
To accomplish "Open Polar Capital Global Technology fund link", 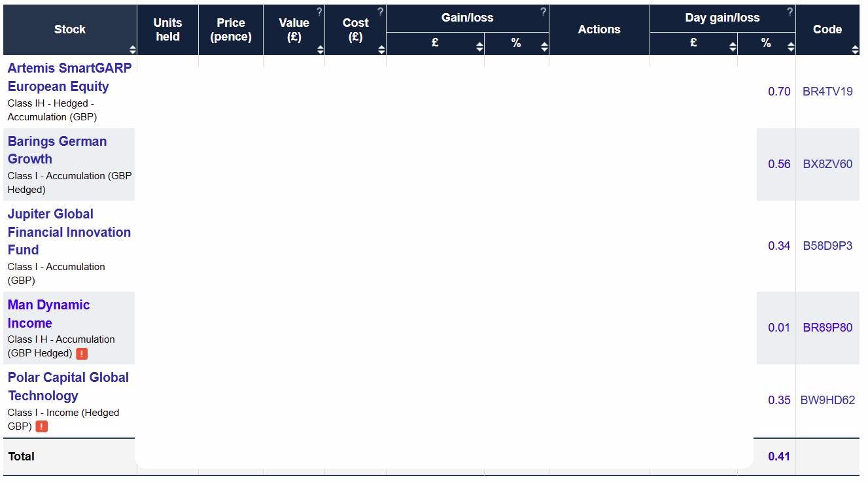I will pyautogui.click(x=68, y=387).
